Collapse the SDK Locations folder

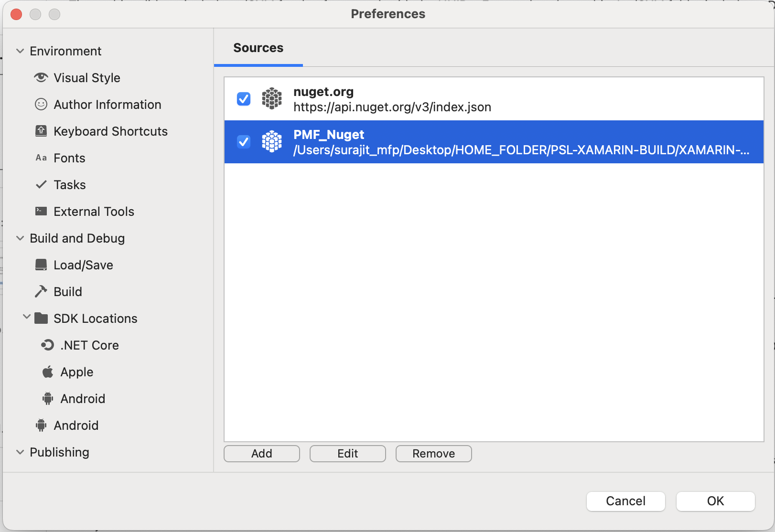click(27, 317)
